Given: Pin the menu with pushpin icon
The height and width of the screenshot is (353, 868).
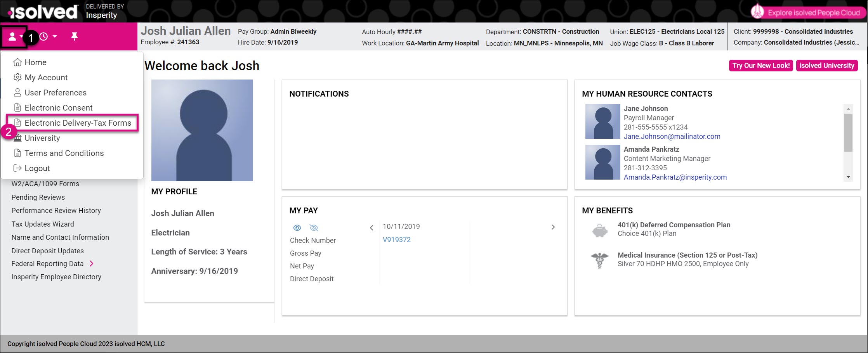Looking at the screenshot, I should (x=75, y=36).
